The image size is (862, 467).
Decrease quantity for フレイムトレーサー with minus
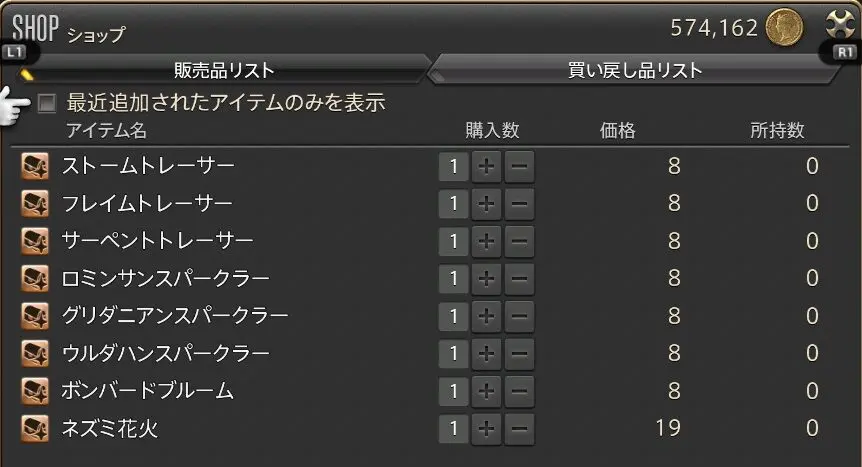pos(520,204)
